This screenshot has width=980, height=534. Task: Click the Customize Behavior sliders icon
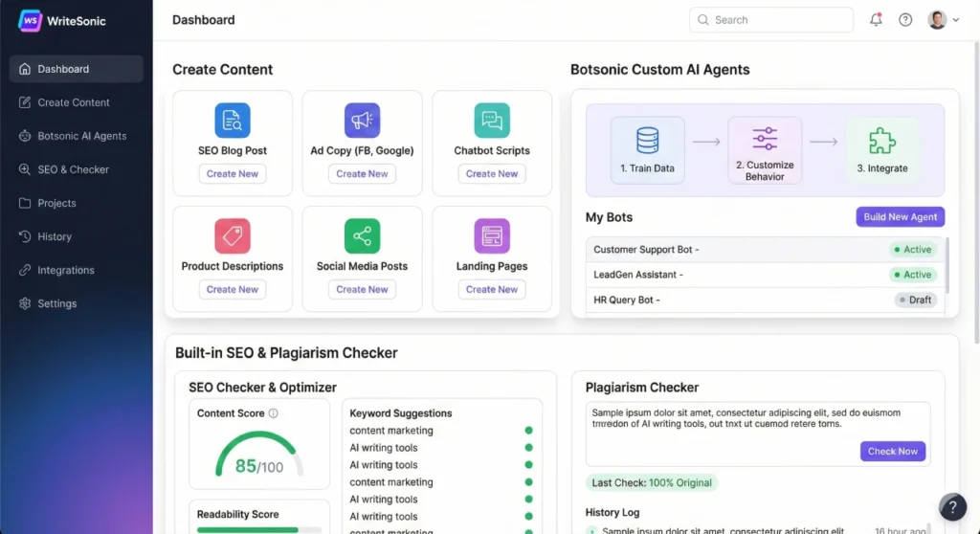(x=765, y=139)
